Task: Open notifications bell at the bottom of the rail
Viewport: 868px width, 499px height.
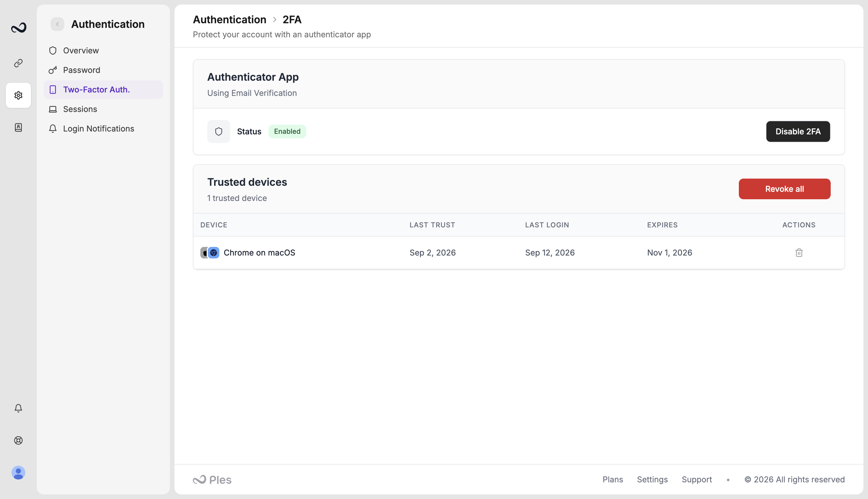Action: (18, 408)
